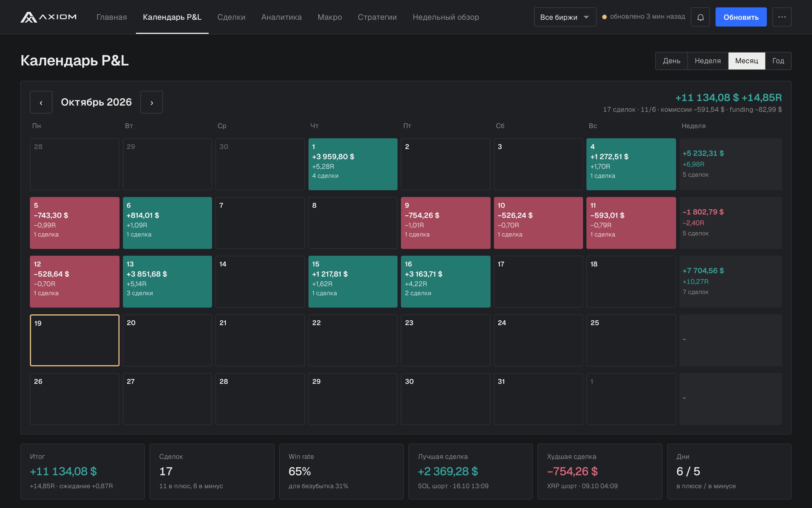Open October 9 with −754,26 $
The width and height of the screenshot is (812, 508).
pyautogui.click(x=446, y=223)
